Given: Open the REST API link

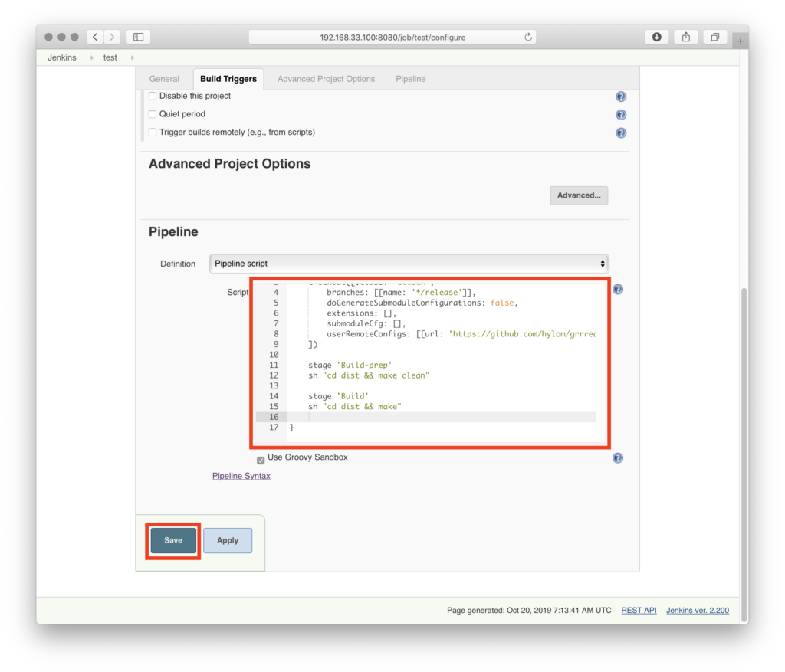Looking at the screenshot, I should coord(639,611).
